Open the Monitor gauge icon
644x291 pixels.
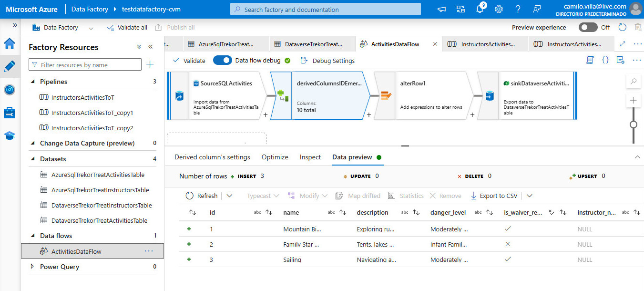10,90
